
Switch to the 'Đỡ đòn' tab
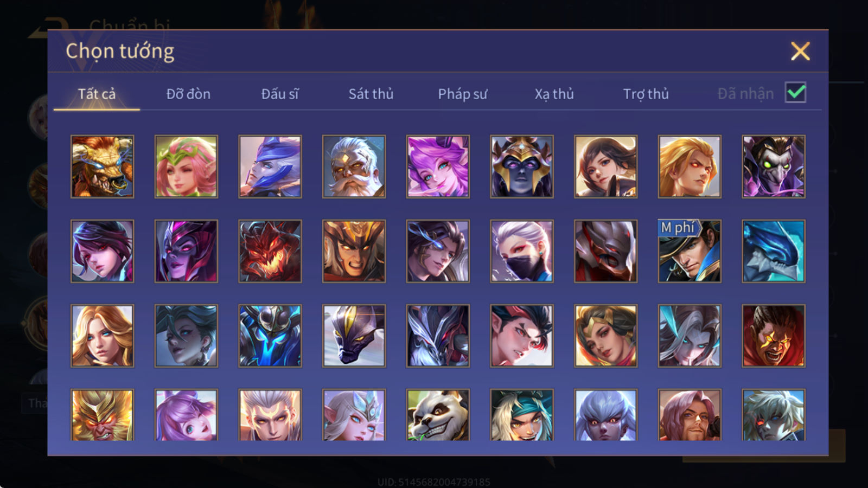coord(188,94)
